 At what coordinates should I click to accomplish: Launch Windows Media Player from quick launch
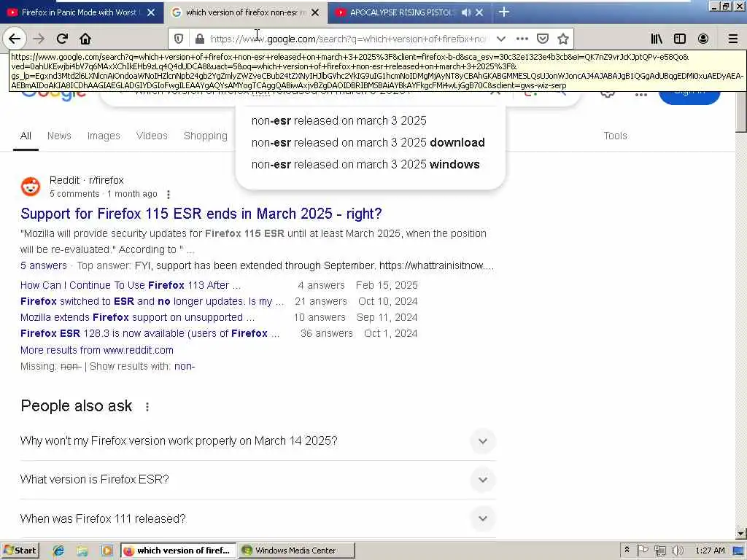pos(107,551)
